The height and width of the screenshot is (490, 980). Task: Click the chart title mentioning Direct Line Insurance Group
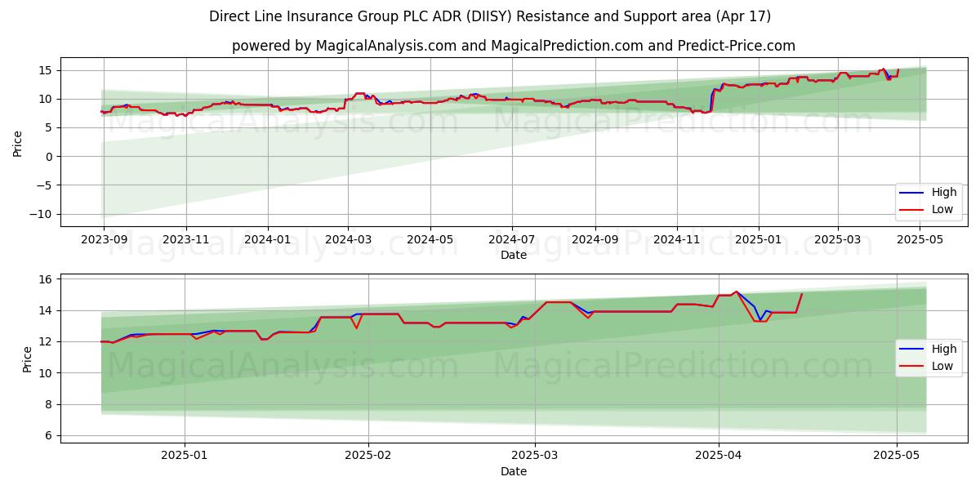pyautogui.click(x=490, y=16)
